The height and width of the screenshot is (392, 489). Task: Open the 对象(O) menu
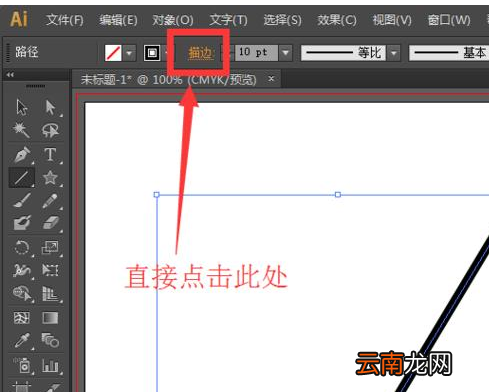(173, 20)
